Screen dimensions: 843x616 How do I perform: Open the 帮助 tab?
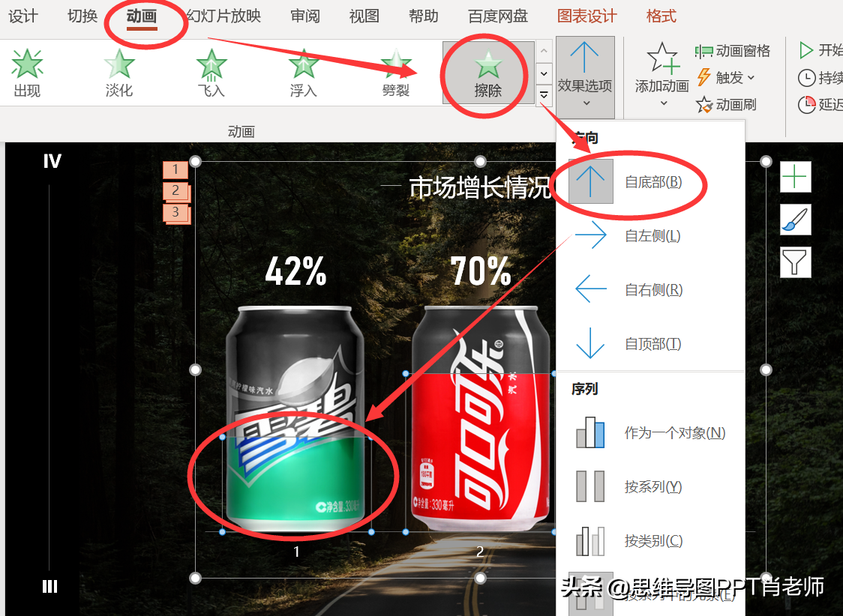tap(424, 16)
